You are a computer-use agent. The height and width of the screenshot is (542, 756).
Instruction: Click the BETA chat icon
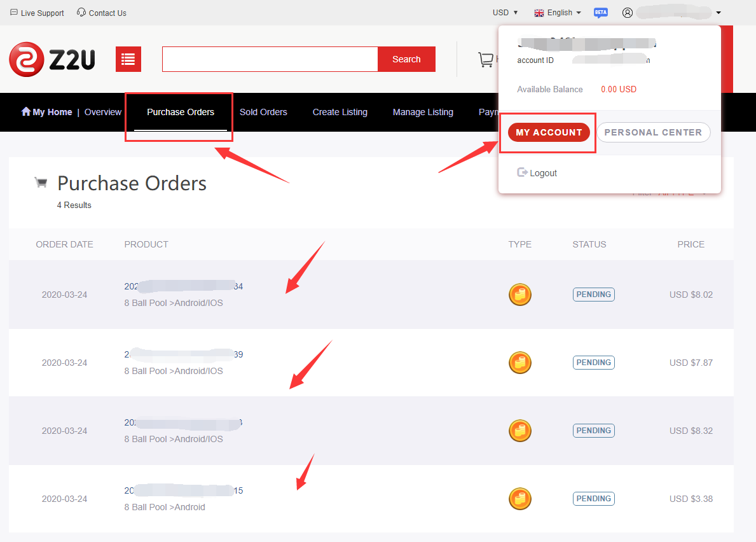tap(601, 13)
